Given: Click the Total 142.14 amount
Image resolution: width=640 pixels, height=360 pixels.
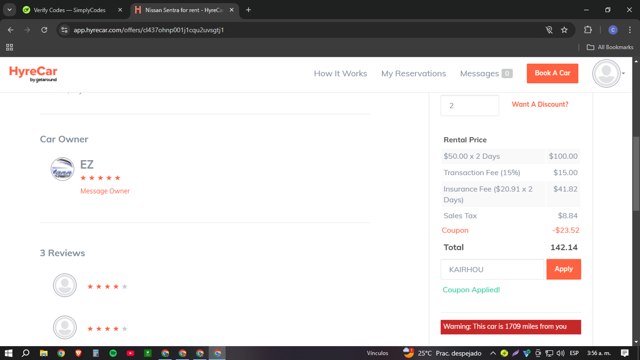Looking at the screenshot, I should (564, 247).
